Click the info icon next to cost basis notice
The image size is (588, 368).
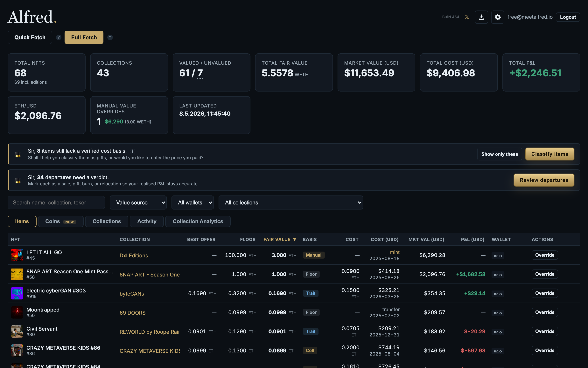click(132, 151)
